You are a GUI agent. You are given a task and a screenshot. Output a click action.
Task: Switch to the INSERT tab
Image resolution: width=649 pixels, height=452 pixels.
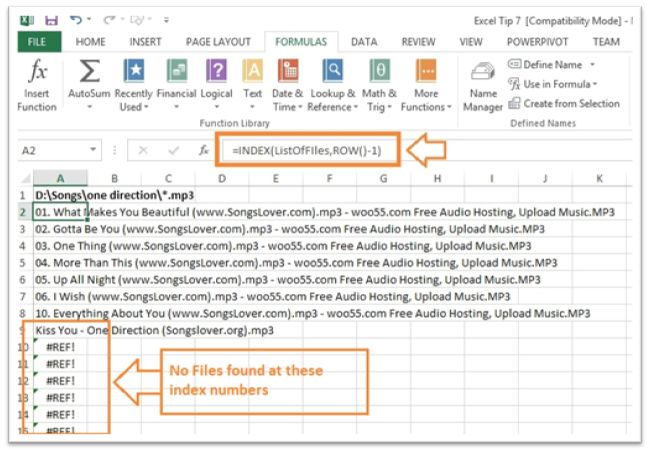145,42
